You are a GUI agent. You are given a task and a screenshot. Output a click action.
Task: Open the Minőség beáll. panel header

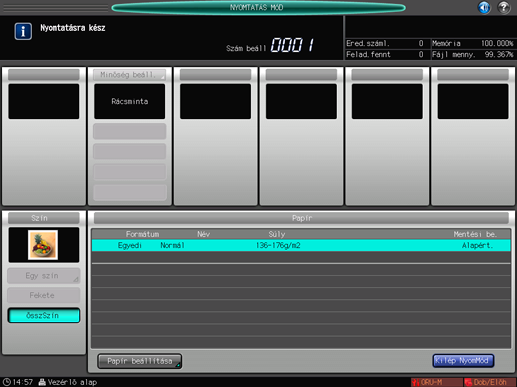coord(129,75)
